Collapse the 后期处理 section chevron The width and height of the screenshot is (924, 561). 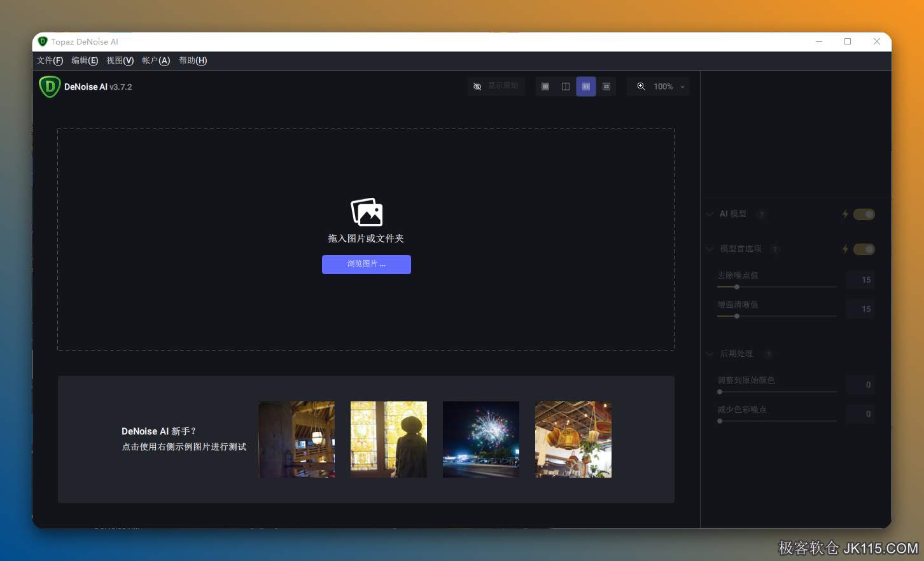710,354
